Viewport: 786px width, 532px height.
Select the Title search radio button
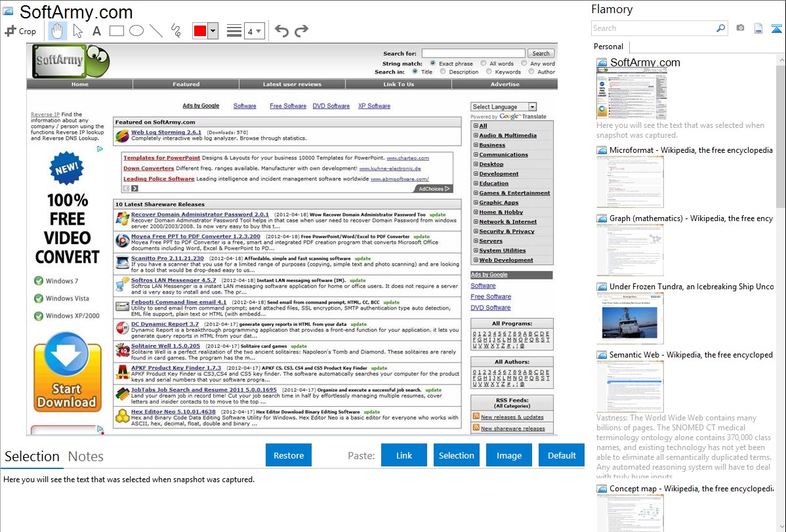415,72
